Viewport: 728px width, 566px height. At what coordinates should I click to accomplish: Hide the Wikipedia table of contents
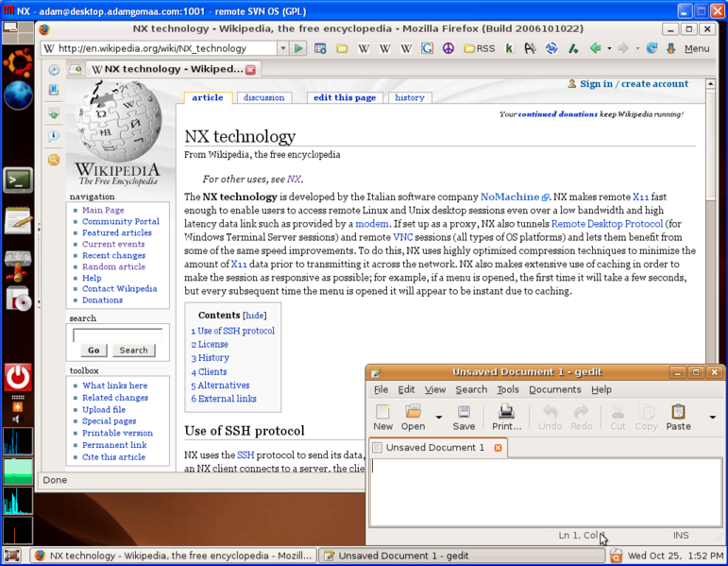254,316
